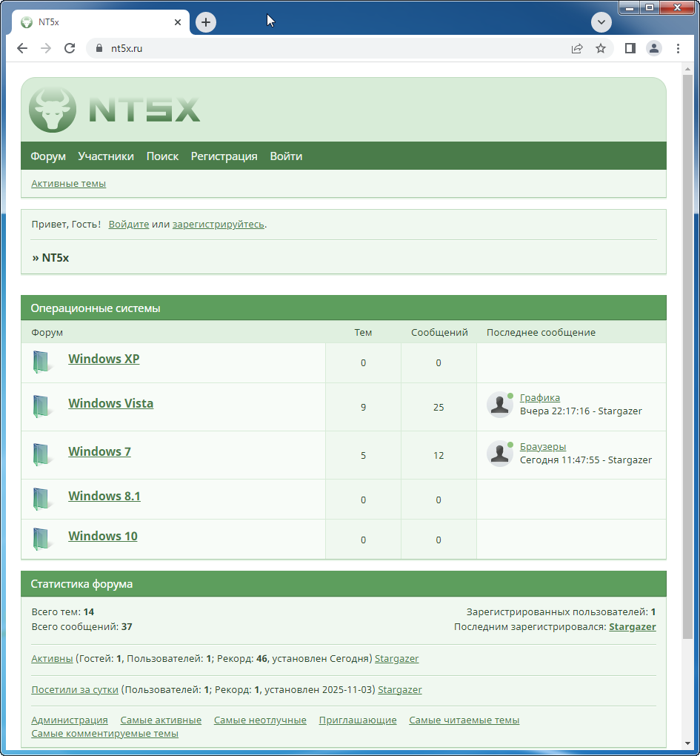Select Поиск in the navigation bar
The width and height of the screenshot is (700, 756).
pos(162,156)
